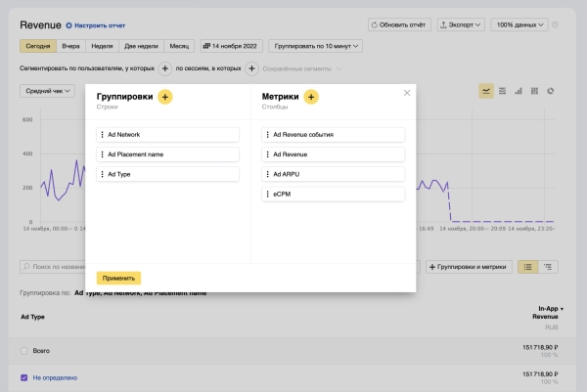Select the Вчера period tab
Image resolution: width=587 pixels, height=392 pixels.
click(x=71, y=46)
